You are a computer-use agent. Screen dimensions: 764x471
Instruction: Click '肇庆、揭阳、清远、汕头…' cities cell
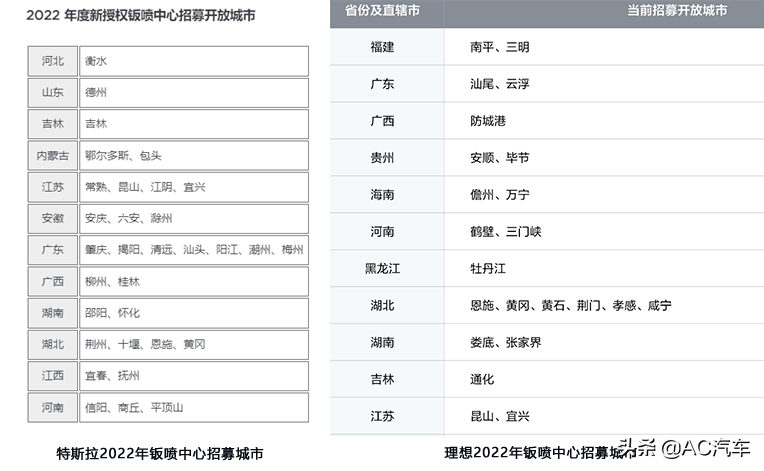[x=194, y=250]
